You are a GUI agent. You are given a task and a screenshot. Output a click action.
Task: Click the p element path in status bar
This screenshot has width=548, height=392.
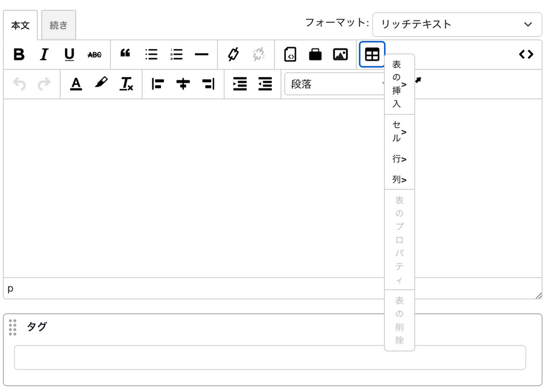click(x=10, y=289)
